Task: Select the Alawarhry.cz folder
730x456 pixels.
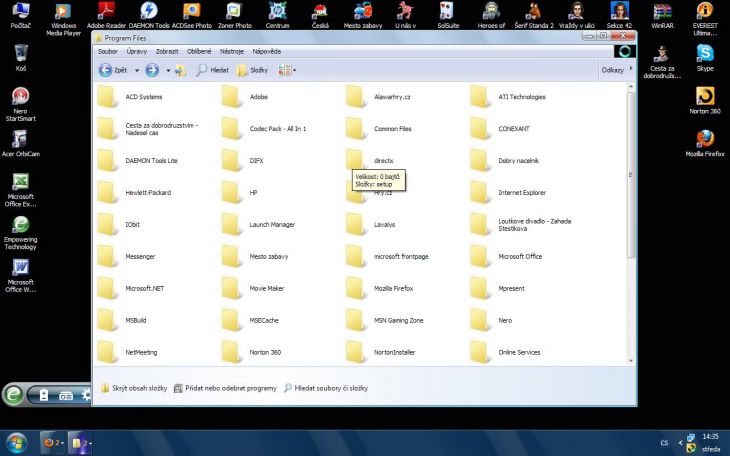Action: coord(378,97)
